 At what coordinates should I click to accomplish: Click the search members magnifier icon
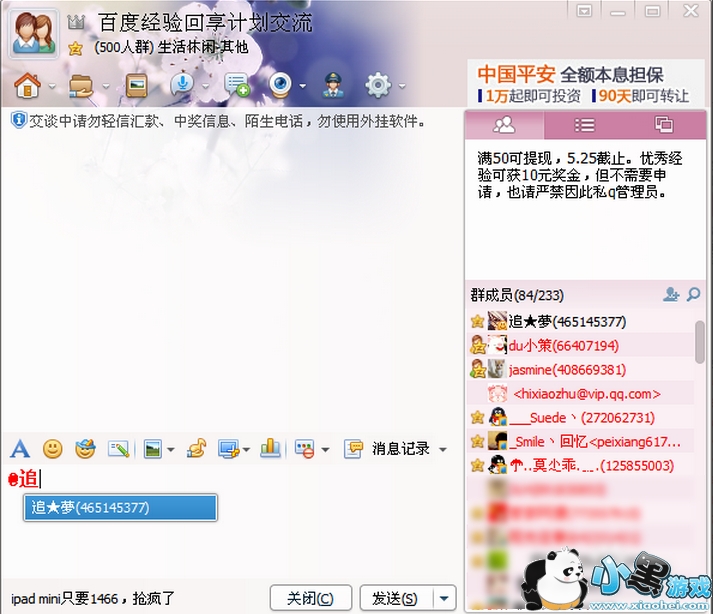pos(693,294)
